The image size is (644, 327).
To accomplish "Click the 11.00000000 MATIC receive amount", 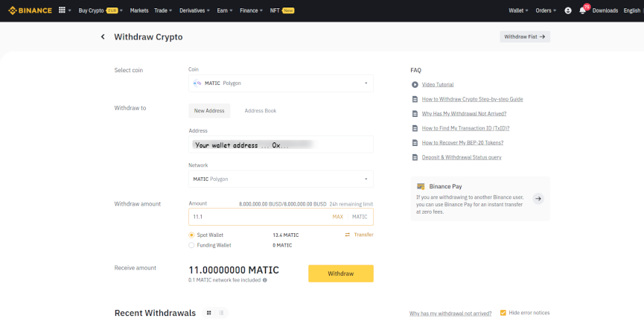I will [x=234, y=270].
